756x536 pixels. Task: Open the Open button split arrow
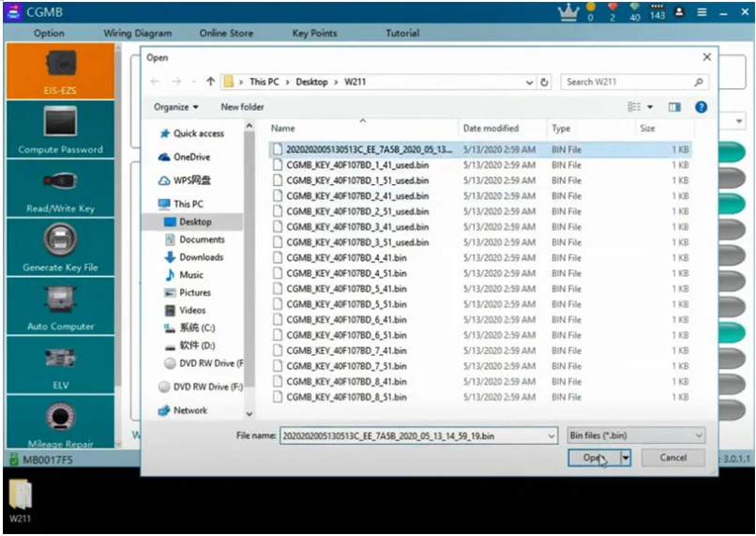pyautogui.click(x=626, y=457)
